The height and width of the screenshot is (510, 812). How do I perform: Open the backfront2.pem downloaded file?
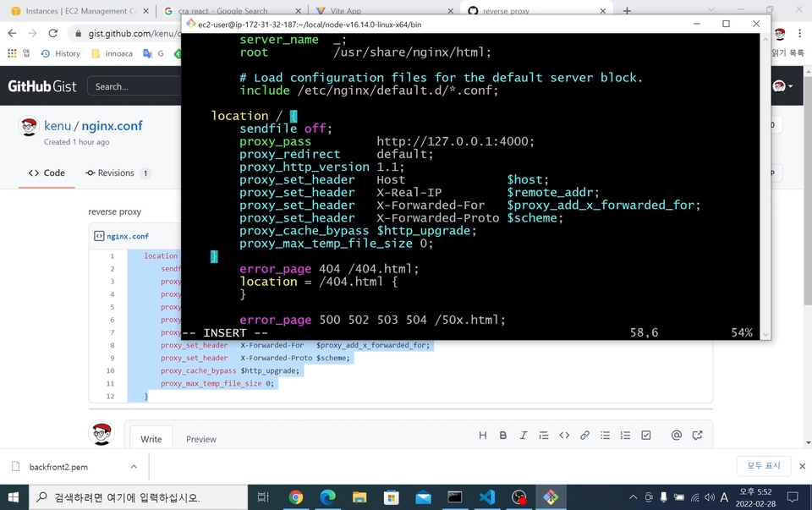click(x=58, y=467)
